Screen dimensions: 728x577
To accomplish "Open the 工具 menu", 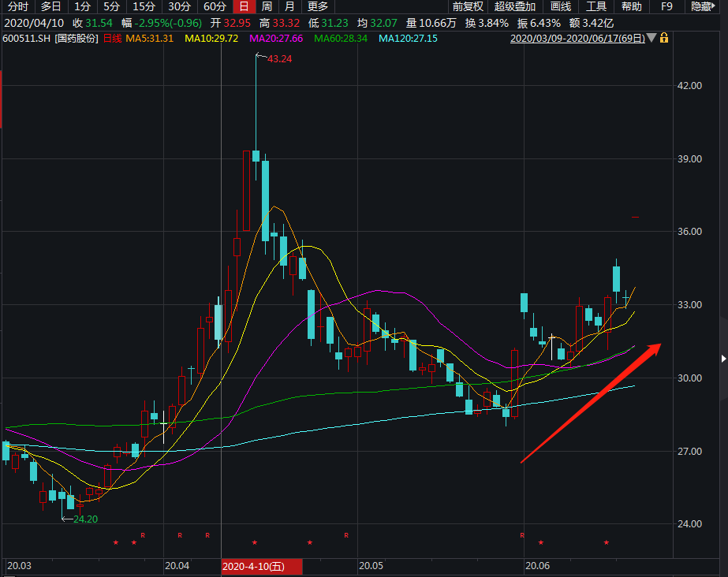I will click(595, 6).
